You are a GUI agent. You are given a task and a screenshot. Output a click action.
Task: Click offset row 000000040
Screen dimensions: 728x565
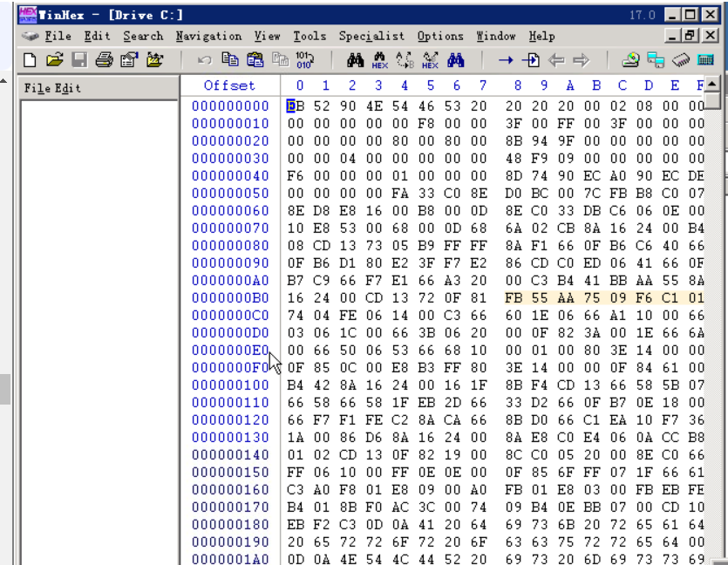coord(230,176)
